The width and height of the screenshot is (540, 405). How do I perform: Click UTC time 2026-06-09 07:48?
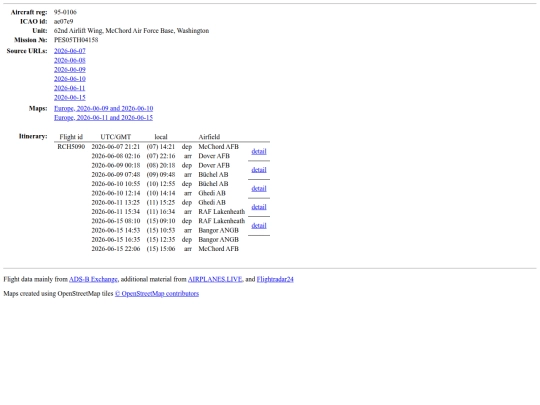coord(116,175)
